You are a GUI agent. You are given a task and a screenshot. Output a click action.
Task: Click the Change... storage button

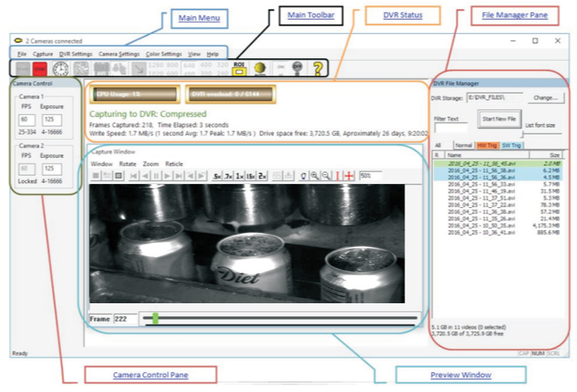pos(544,97)
